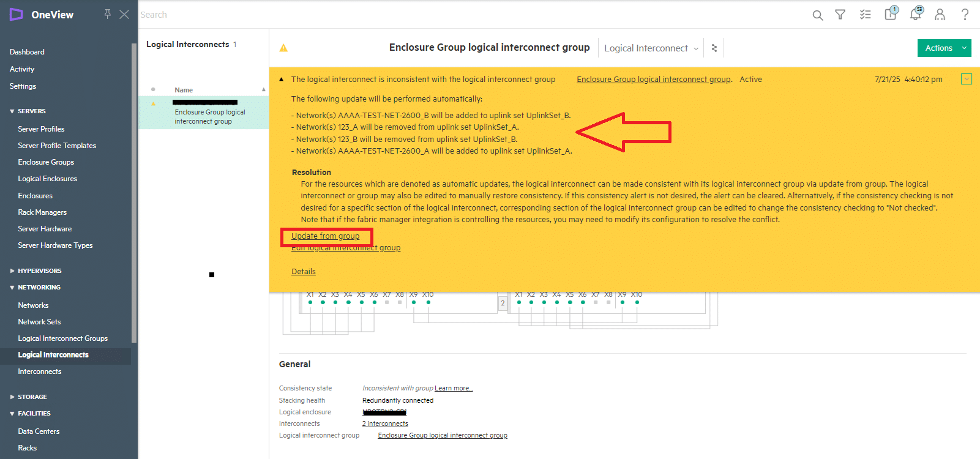Screen dimensions: 980x459
Task: Open Networks page
Action: click(33, 305)
